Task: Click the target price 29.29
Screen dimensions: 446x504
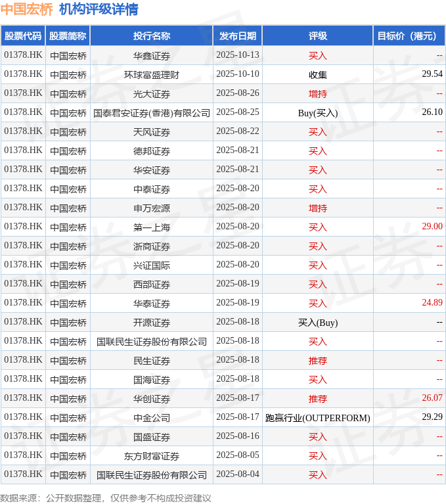Action: click(x=432, y=417)
